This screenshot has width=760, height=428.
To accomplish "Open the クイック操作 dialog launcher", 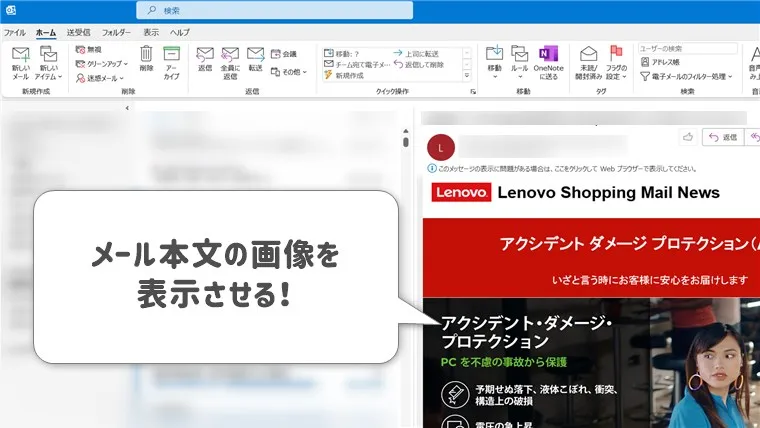I will 473,91.
